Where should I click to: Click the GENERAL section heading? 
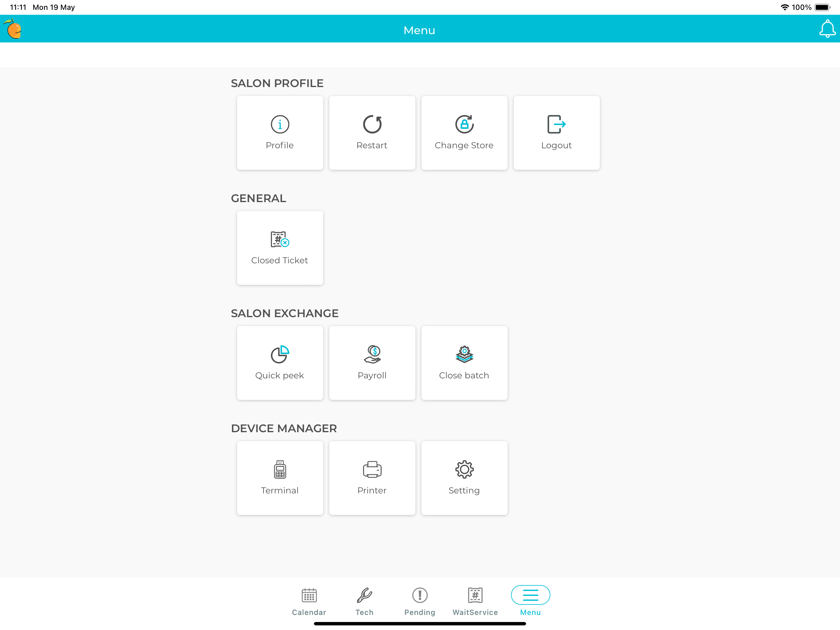click(x=259, y=198)
